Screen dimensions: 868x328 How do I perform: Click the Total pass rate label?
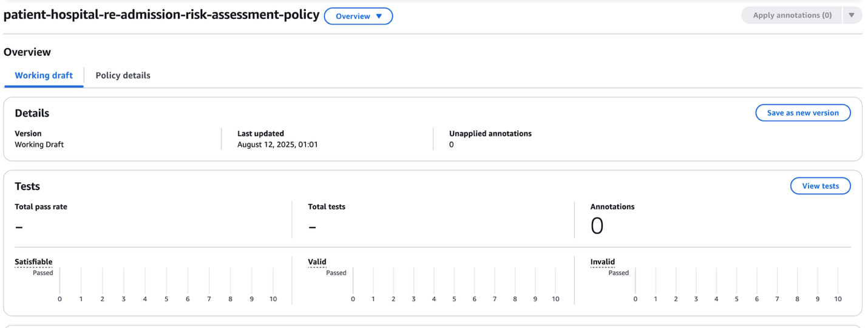(41, 207)
